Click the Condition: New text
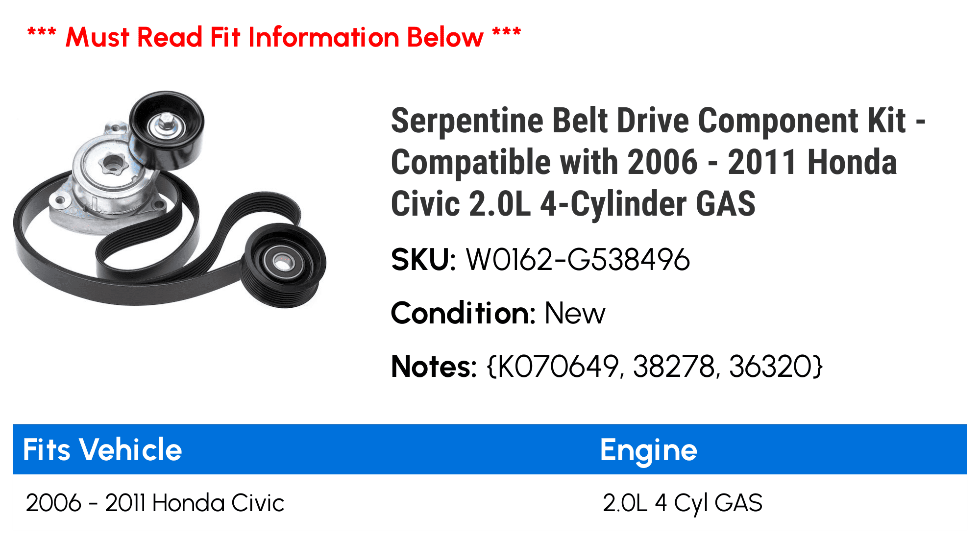This screenshot has height=543, width=980. [x=498, y=313]
